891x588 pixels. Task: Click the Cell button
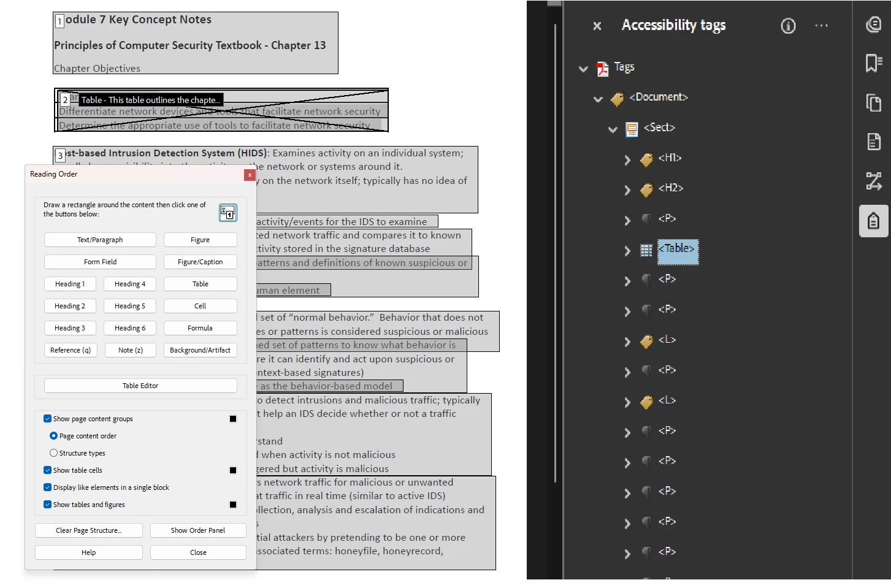click(x=201, y=306)
